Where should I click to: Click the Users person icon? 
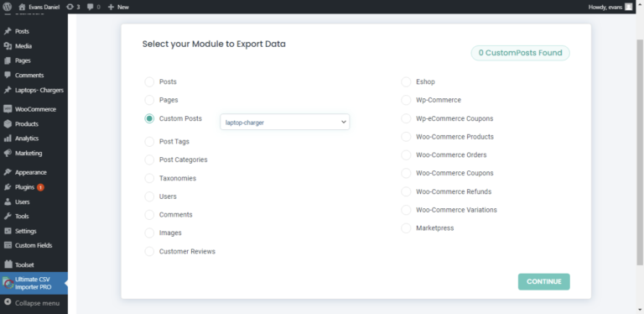8,201
